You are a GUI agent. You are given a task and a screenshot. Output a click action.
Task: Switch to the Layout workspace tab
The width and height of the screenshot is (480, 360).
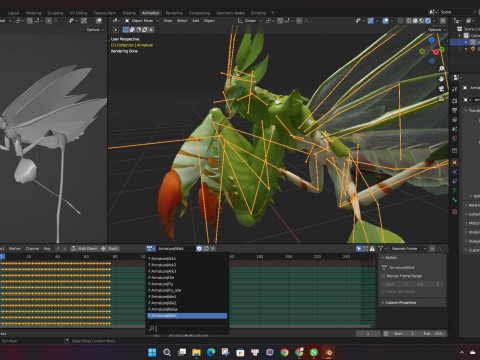point(13,13)
